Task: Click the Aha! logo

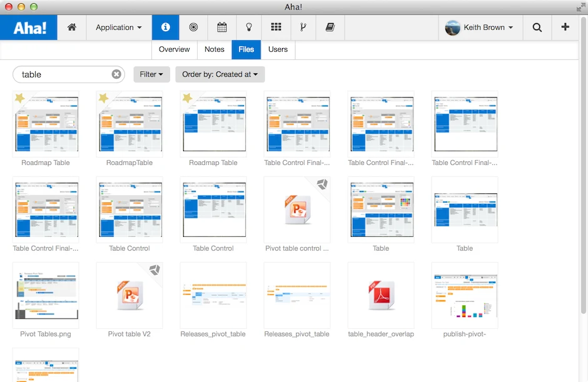Action: [x=29, y=28]
